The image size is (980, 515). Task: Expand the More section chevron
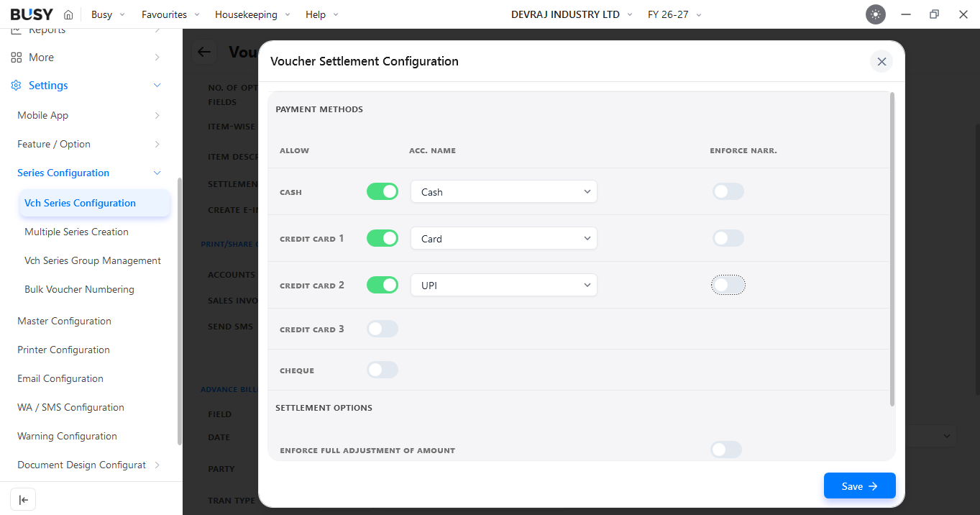click(157, 58)
